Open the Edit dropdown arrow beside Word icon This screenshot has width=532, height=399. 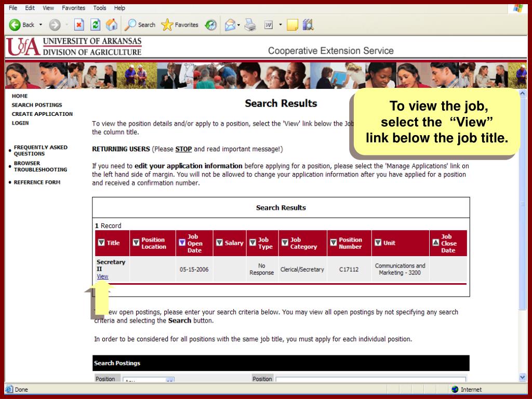280,25
